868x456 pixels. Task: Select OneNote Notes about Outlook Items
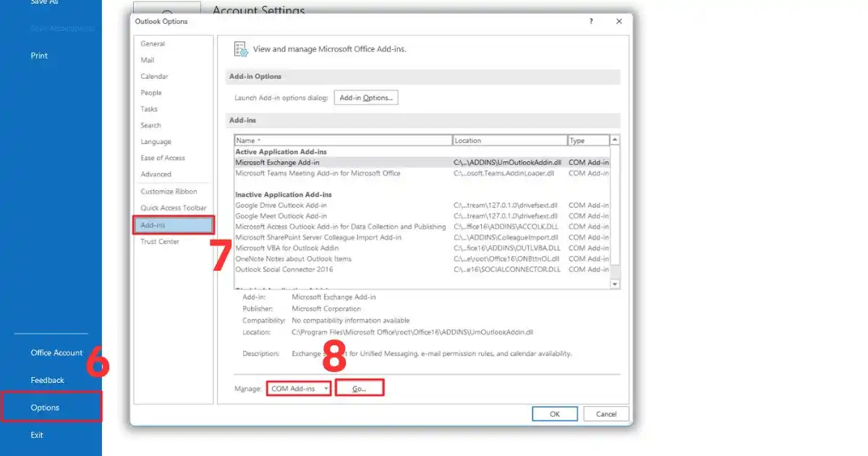click(x=422, y=258)
